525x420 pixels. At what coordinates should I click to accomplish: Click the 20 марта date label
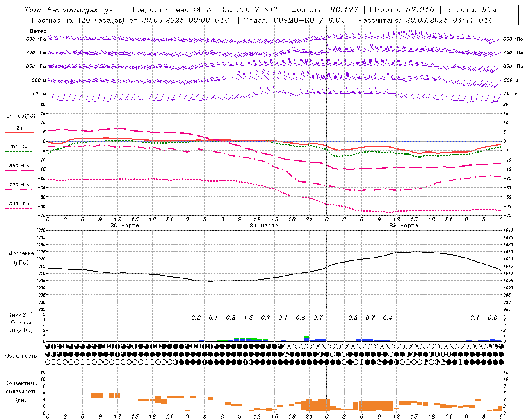coord(125,226)
